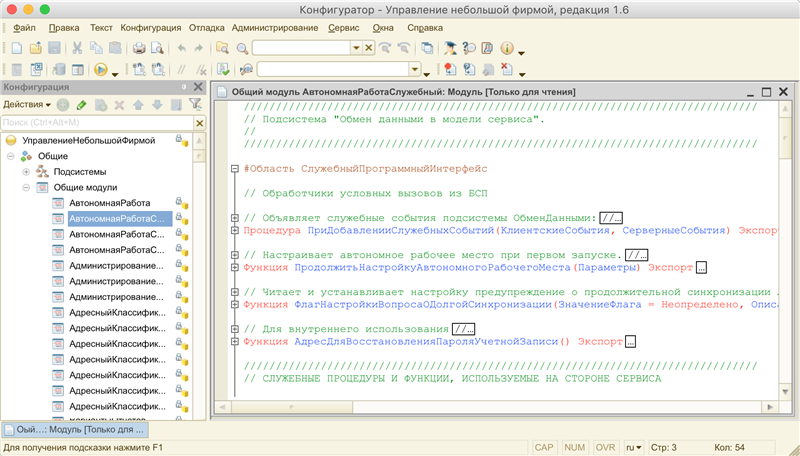The height and width of the screenshot is (456, 800).
Task: Maximize the module editor window
Action: click(766, 92)
